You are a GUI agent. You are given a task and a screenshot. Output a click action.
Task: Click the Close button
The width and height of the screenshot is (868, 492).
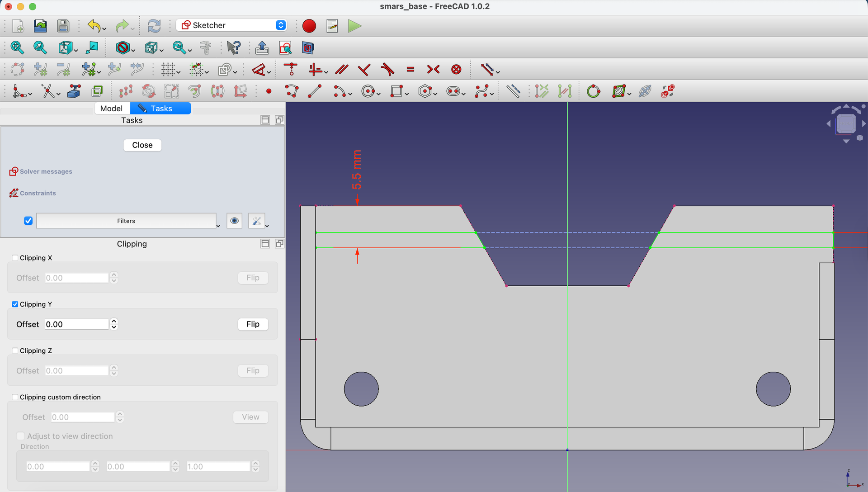(x=142, y=145)
